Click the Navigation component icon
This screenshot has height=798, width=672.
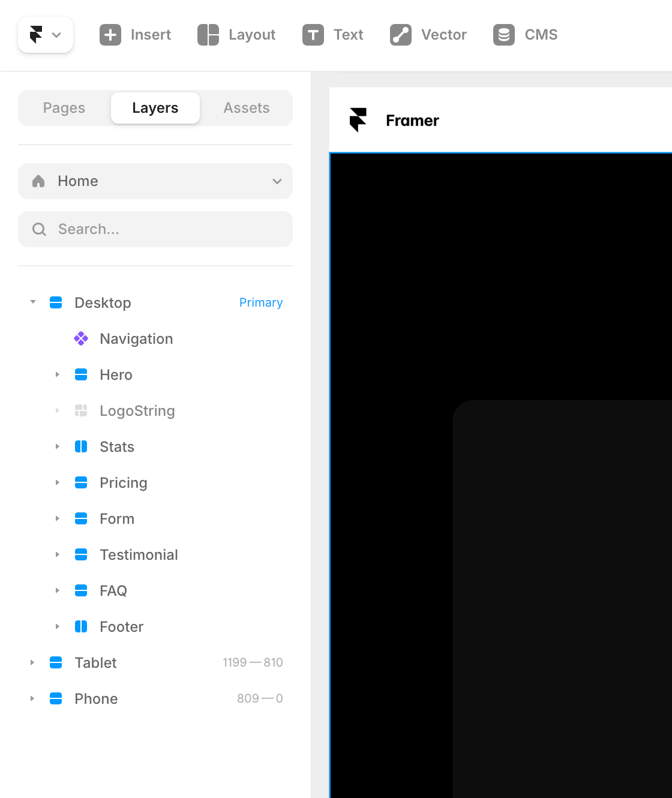pos(81,338)
